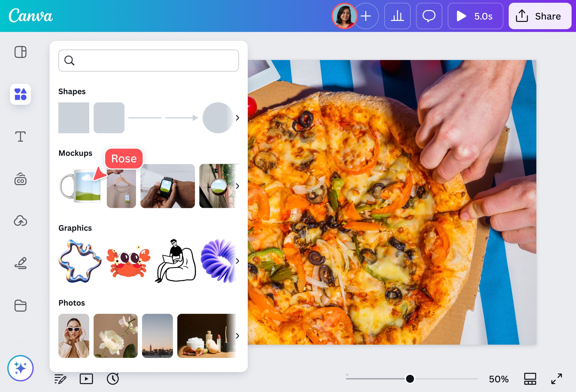Launch the Magic sparkle assistant button
Viewport: 576px width, 392px height.
click(x=20, y=368)
